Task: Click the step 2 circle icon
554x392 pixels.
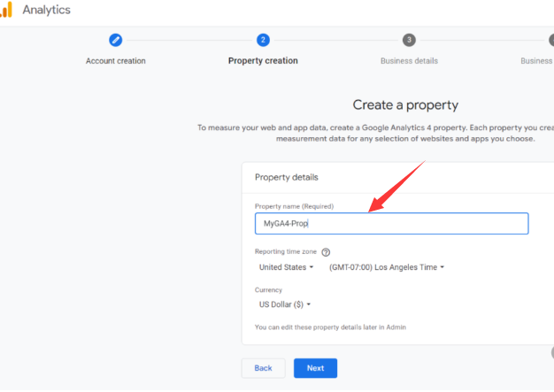Action: (x=263, y=40)
